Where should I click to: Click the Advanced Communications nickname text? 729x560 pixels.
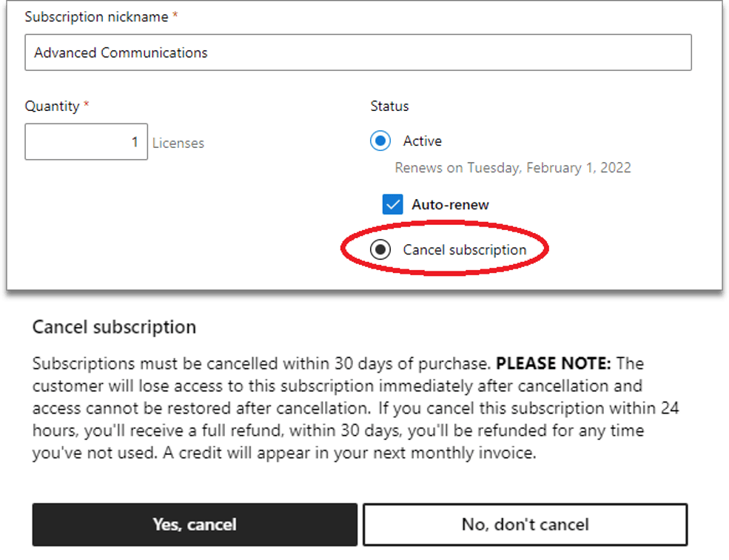point(121,53)
